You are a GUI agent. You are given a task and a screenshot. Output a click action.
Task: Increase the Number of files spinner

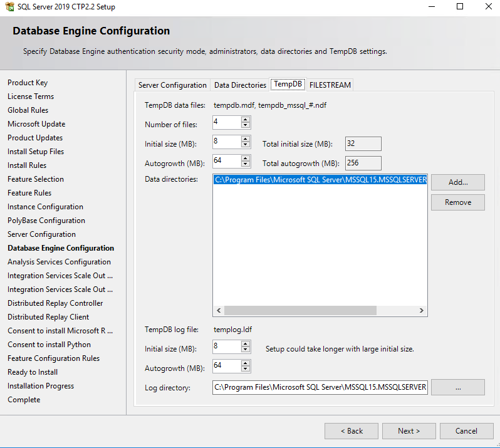point(245,120)
